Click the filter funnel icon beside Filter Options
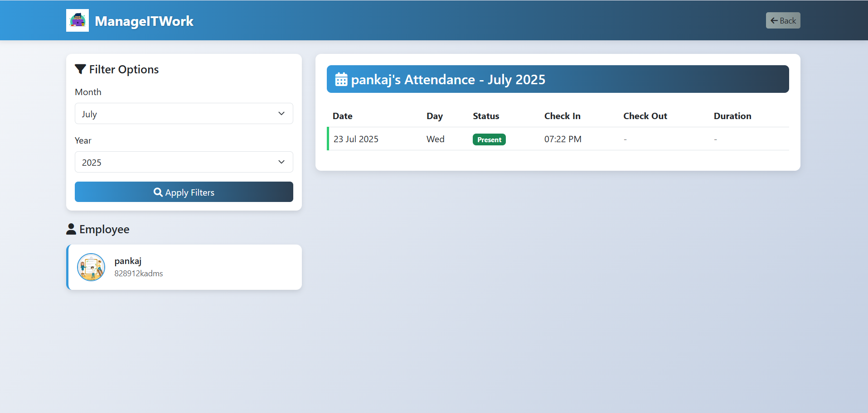The height and width of the screenshot is (413, 868). 80,69
